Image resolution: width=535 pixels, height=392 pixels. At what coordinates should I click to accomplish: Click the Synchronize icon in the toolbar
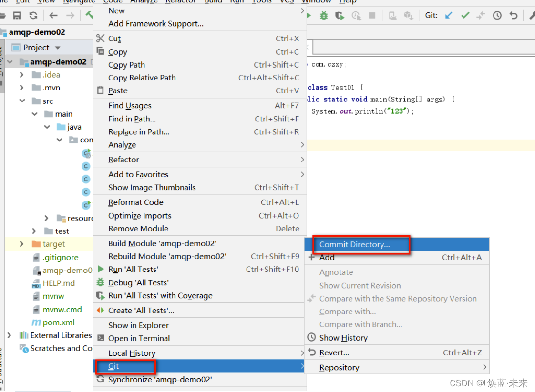click(x=33, y=16)
